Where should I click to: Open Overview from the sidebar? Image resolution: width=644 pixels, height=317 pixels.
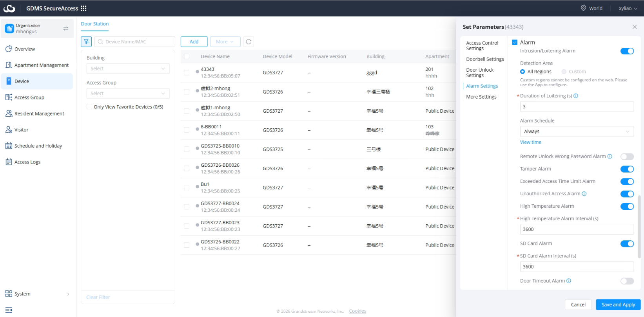(x=37, y=49)
